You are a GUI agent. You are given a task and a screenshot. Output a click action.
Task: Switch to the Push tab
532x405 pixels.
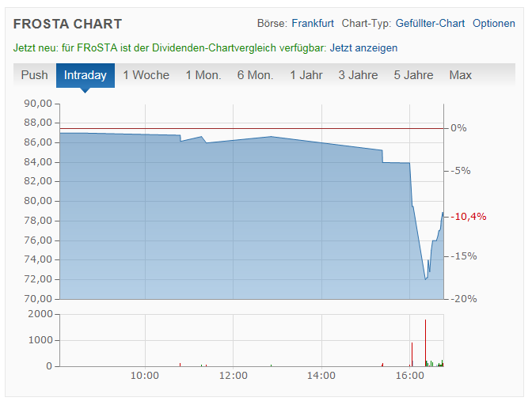(x=35, y=75)
